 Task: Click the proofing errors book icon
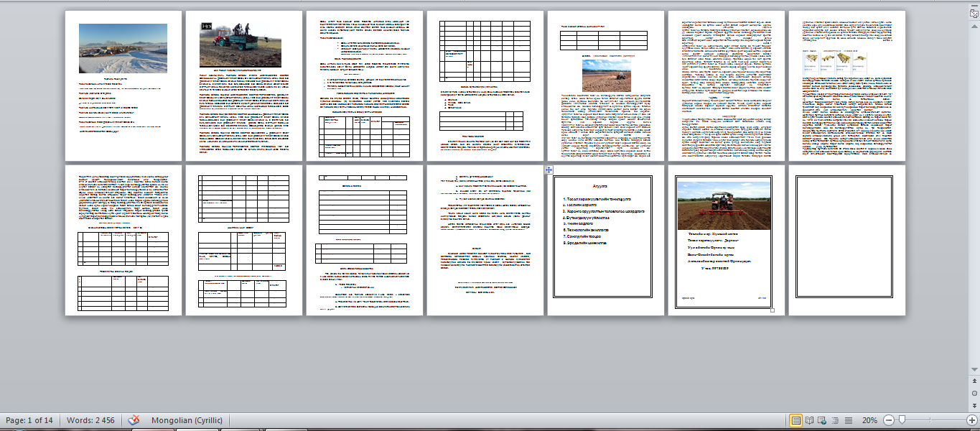[134, 420]
